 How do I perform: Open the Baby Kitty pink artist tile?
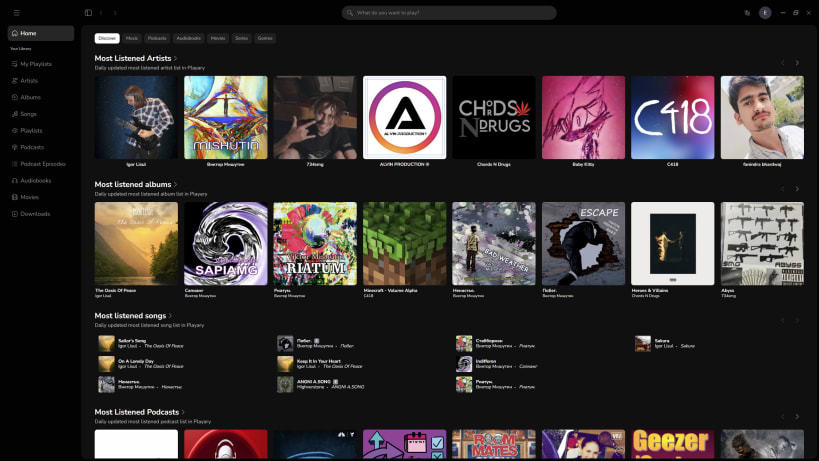click(x=583, y=117)
